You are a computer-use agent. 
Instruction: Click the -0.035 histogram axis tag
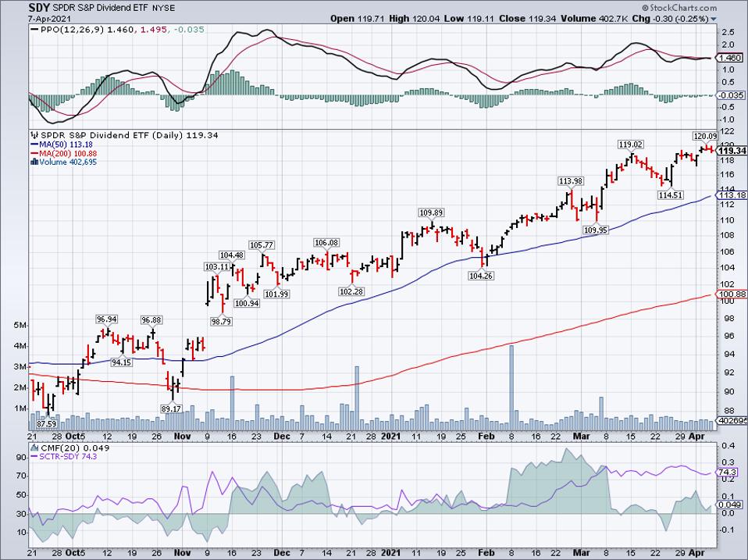point(730,95)
